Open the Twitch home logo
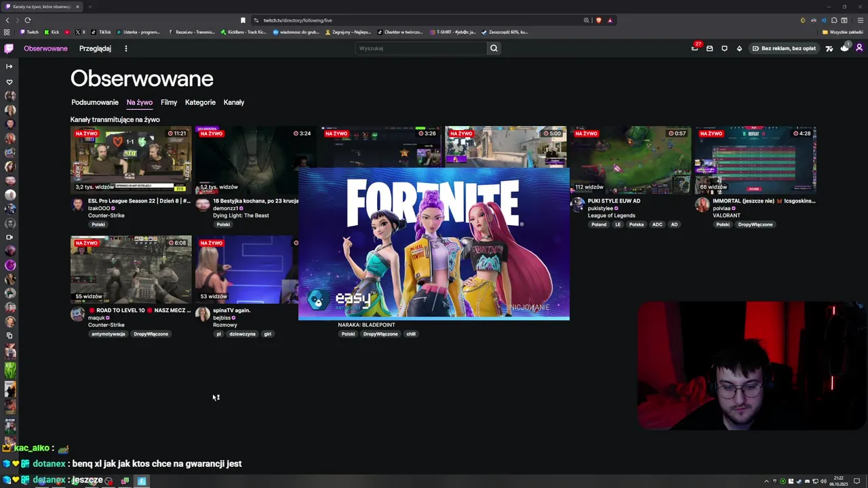This screenshot has width=868, height=488. click(x=9, y=48)
